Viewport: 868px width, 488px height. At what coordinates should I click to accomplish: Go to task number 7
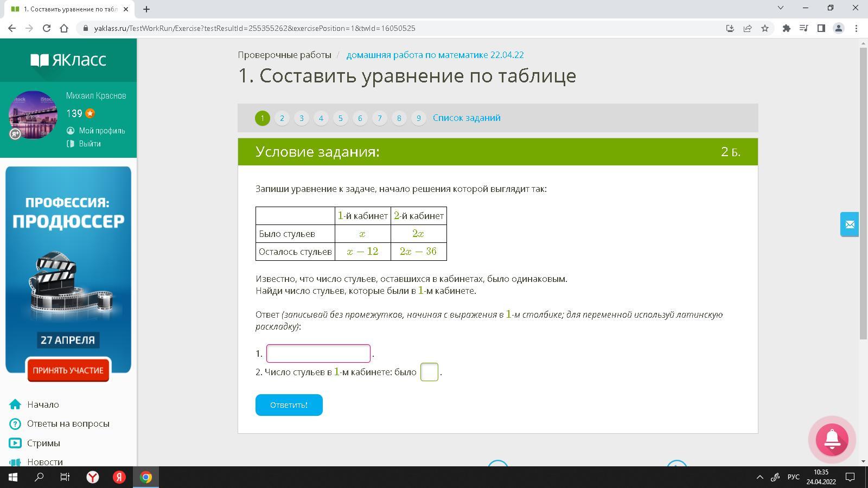point(380,118)
